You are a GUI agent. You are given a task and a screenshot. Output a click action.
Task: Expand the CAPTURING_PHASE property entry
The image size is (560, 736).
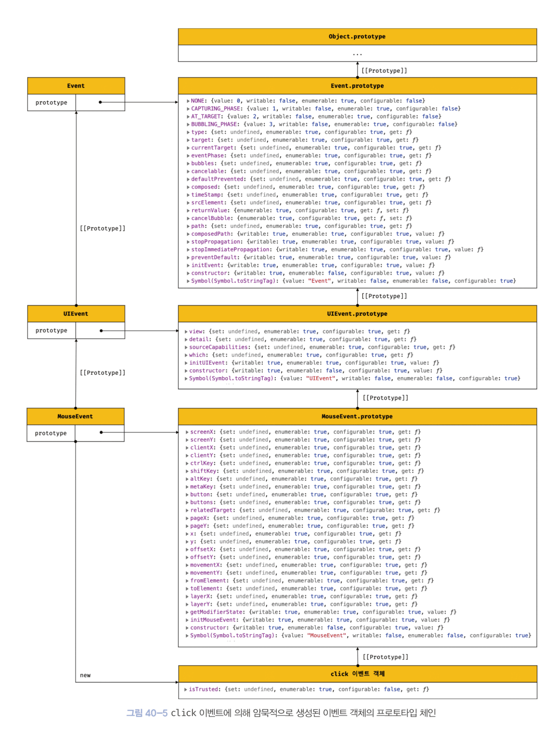[x=188, y=109]
